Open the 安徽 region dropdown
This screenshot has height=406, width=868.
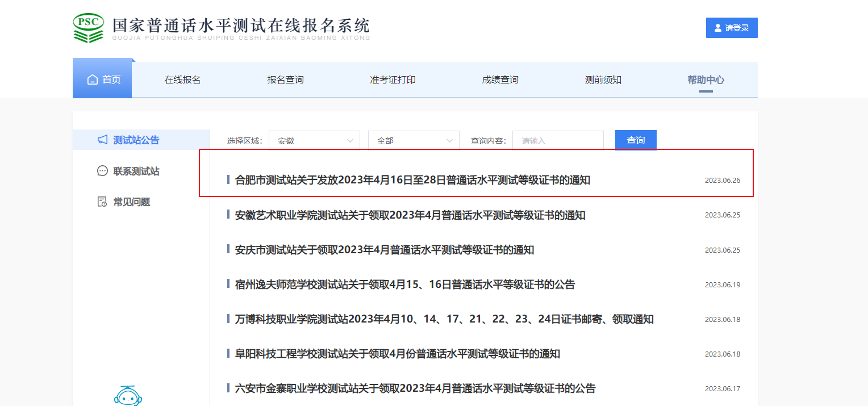314,141
